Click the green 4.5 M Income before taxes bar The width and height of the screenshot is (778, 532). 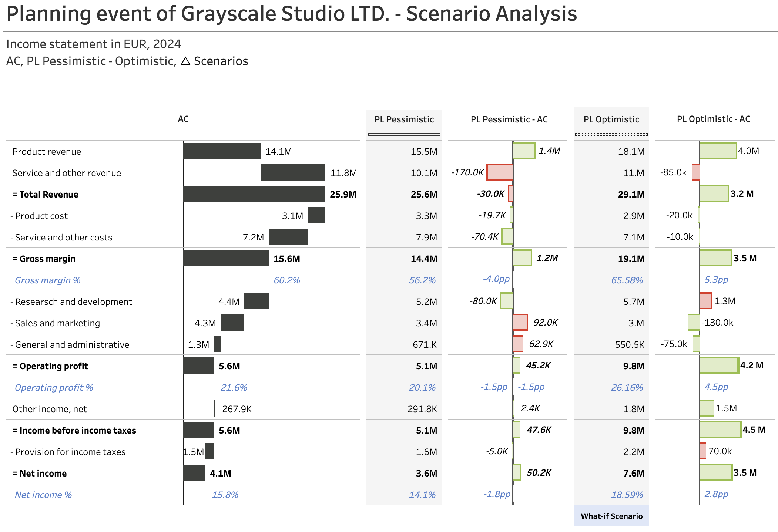coord(720,430)
